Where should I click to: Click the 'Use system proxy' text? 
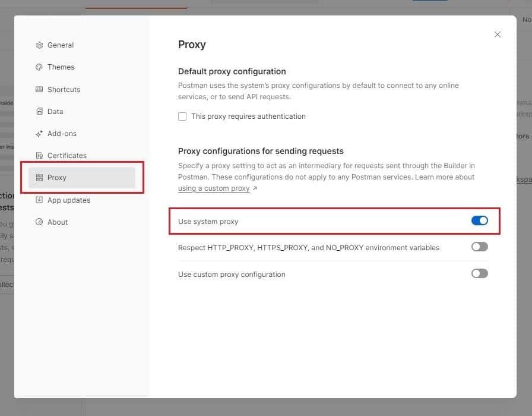pyautogui.click(x=208, y=222)
